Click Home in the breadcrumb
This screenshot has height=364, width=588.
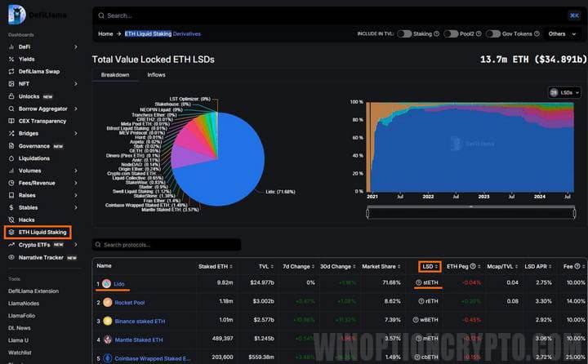(x=105, y=34)
